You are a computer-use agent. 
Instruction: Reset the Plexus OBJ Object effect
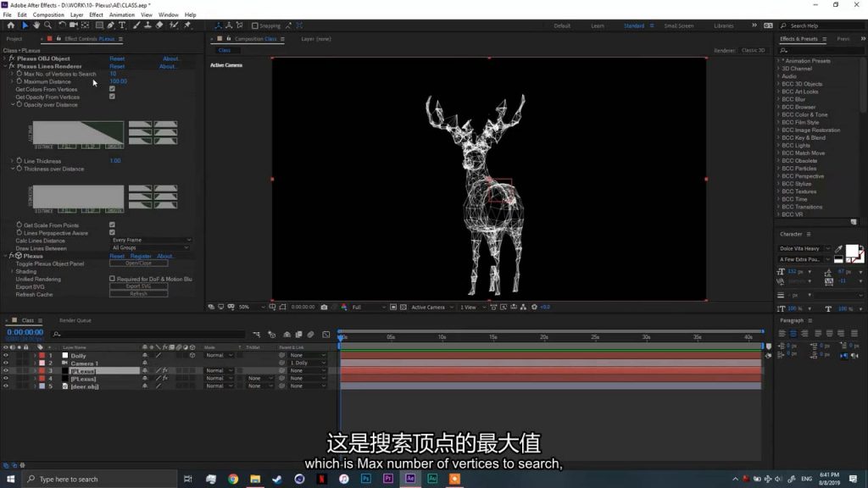click(117, 58)
